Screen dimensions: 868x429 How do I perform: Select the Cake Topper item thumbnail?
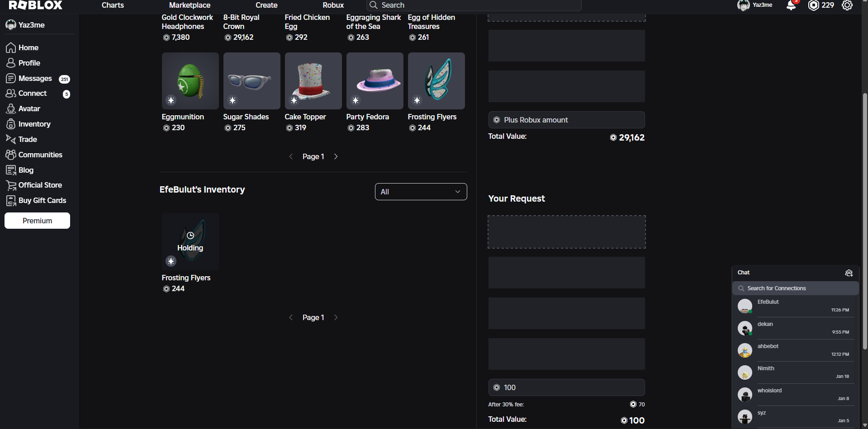click(x=313, y=81)
